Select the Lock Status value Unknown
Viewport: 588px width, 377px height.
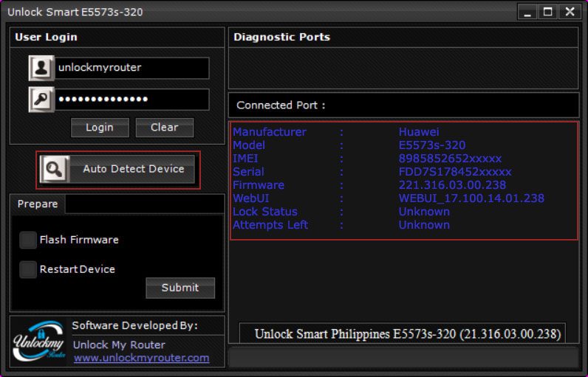pyautogui.click(x=424, y=212)
